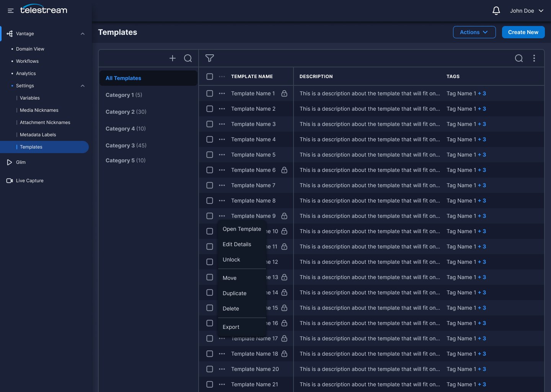Click the lock icon on Template Name 1
Viewport: 551px width, 392px height.
[x=284, y=93]
